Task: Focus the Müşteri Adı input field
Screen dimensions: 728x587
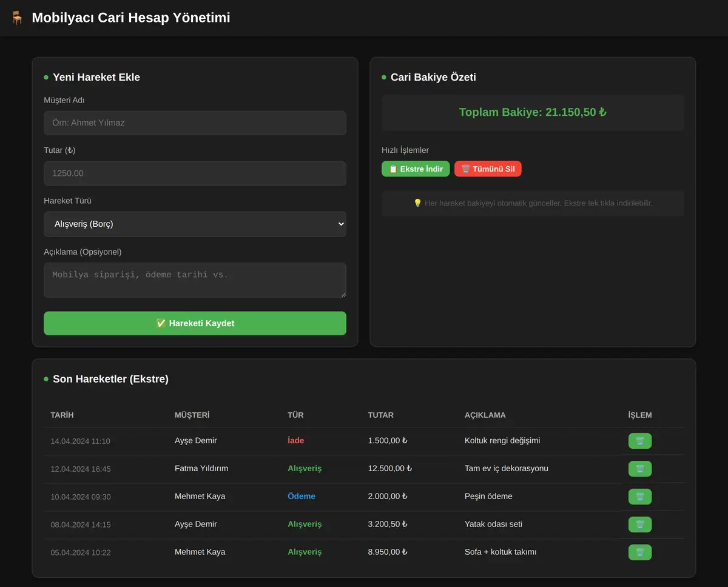Action: pyautogui.click(x=195, y=122)
